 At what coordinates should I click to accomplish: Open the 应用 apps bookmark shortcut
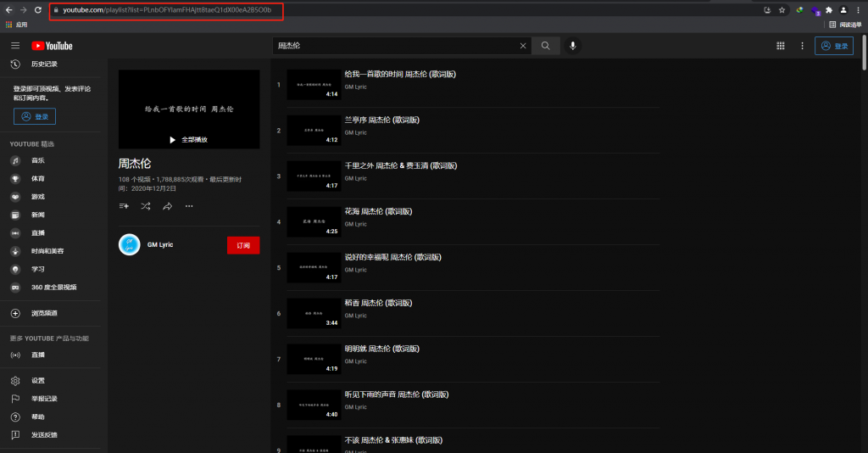[17, 25]
